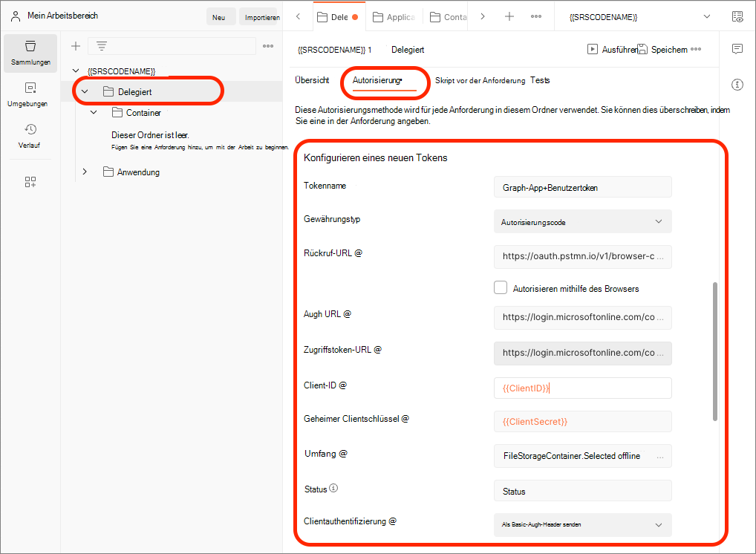Screen dimensions: 756x554
Task: Switch to the Übersicht tab
Action: pos(312,80)
